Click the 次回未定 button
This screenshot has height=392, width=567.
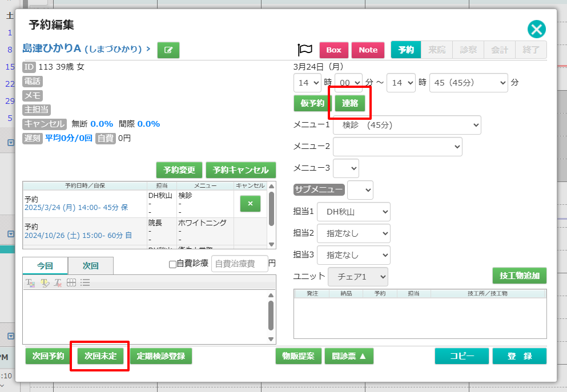100,355
